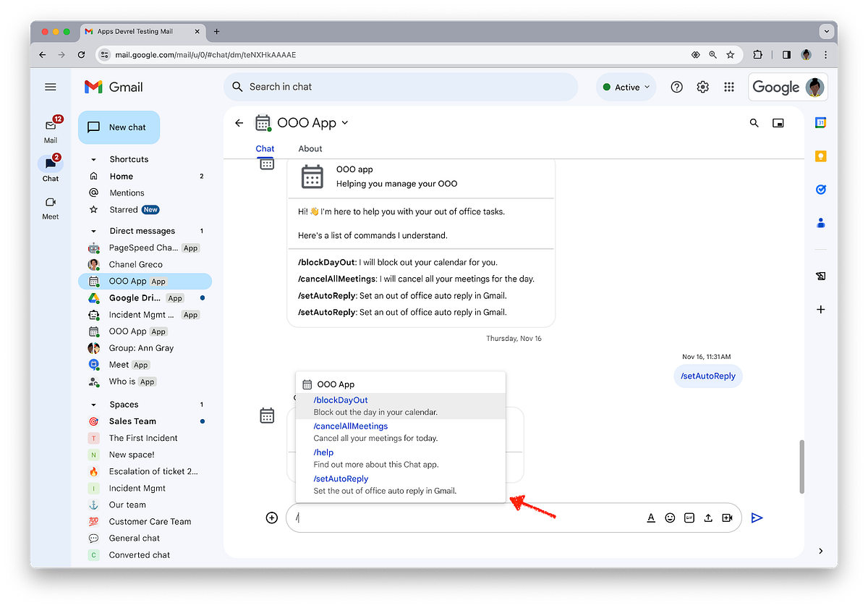The width and height of the screenshot is (868, 608).
Task: Open the Active status dropdown
Action: coord(625,86)
